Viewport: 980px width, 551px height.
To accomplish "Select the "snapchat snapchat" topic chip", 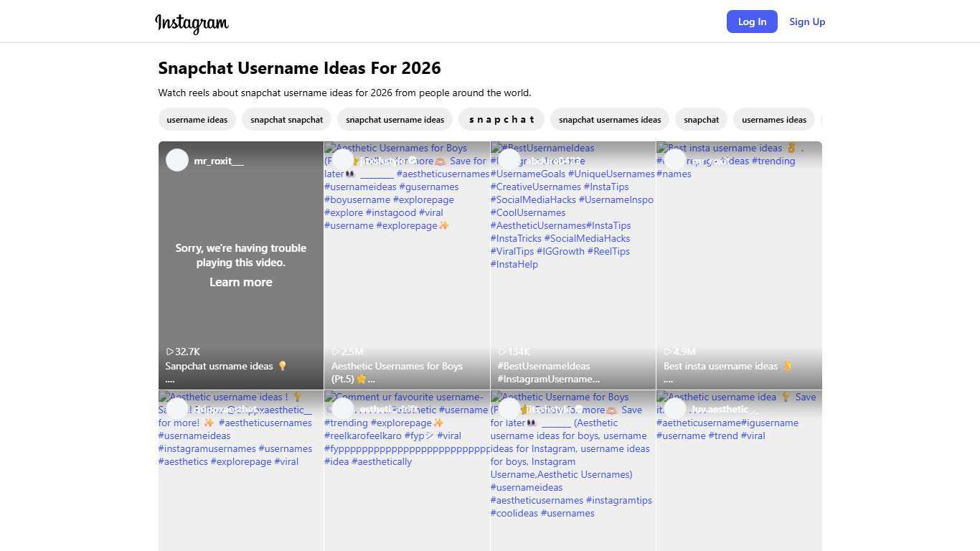I will pyautogui.click(x=286, y=120).
